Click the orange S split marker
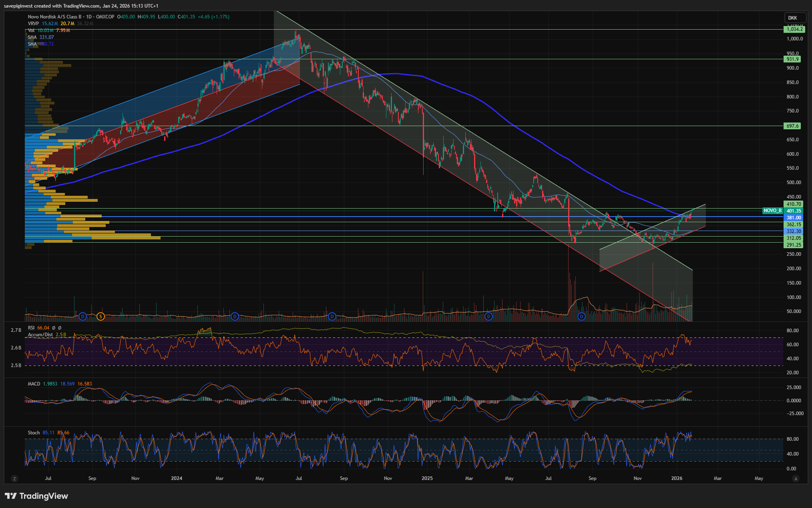The image size is (812, 508). click(100, 317)
